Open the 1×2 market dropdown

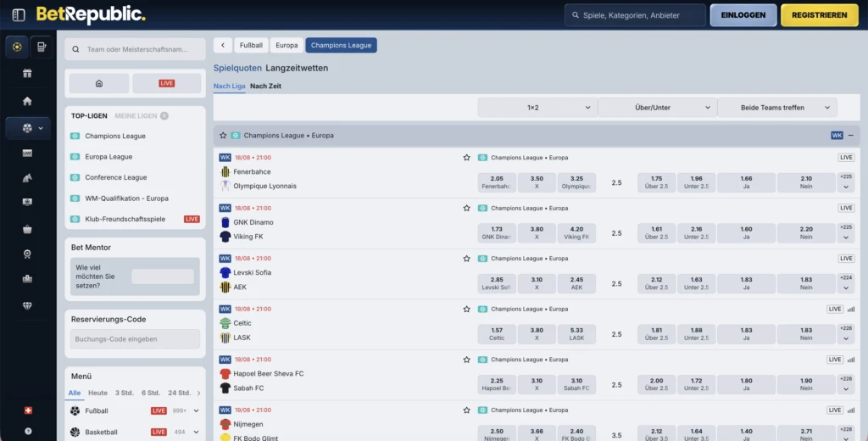coord(537,108)
